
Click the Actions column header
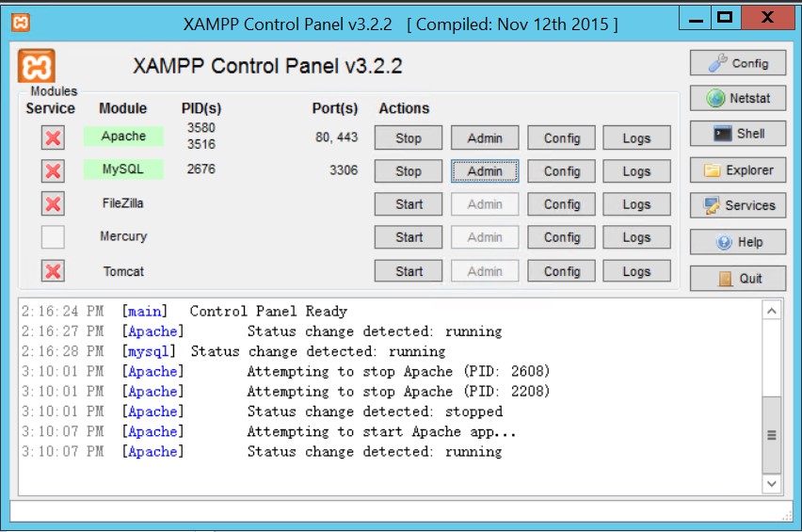[x=404, y=108]
